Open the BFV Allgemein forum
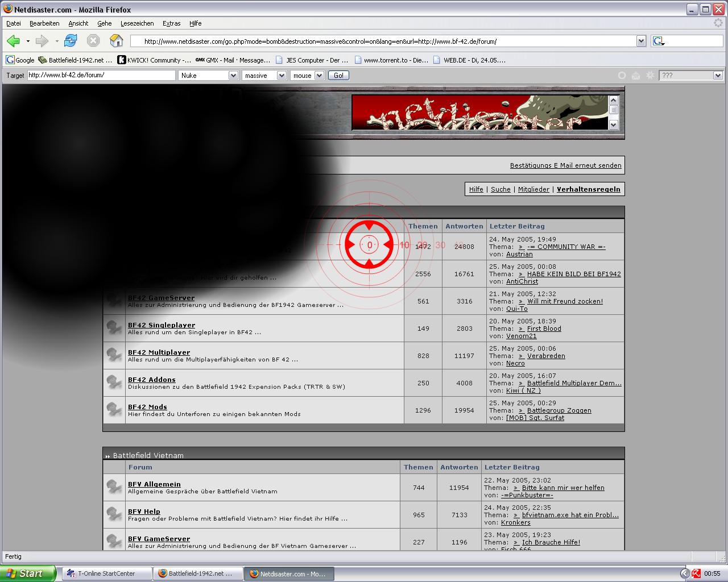 point(154,484)
